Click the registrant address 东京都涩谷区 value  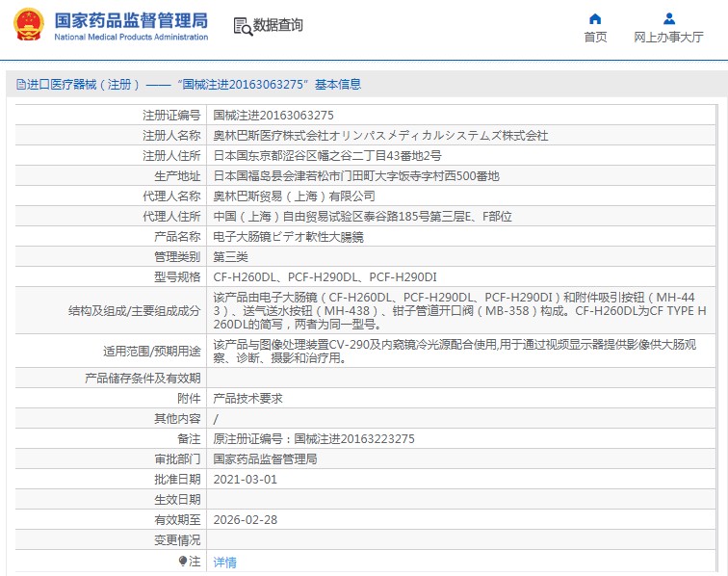click(x=327, y=156)
